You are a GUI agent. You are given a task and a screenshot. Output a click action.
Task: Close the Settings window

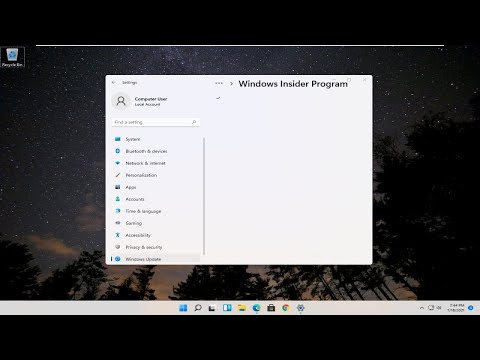pos(365,80)
